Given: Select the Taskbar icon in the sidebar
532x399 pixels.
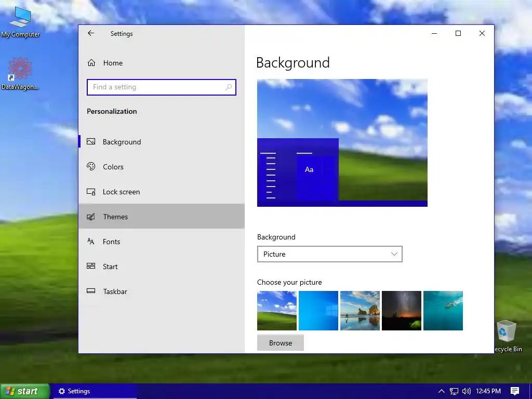Looking at the screenshot, I should 91,291.
